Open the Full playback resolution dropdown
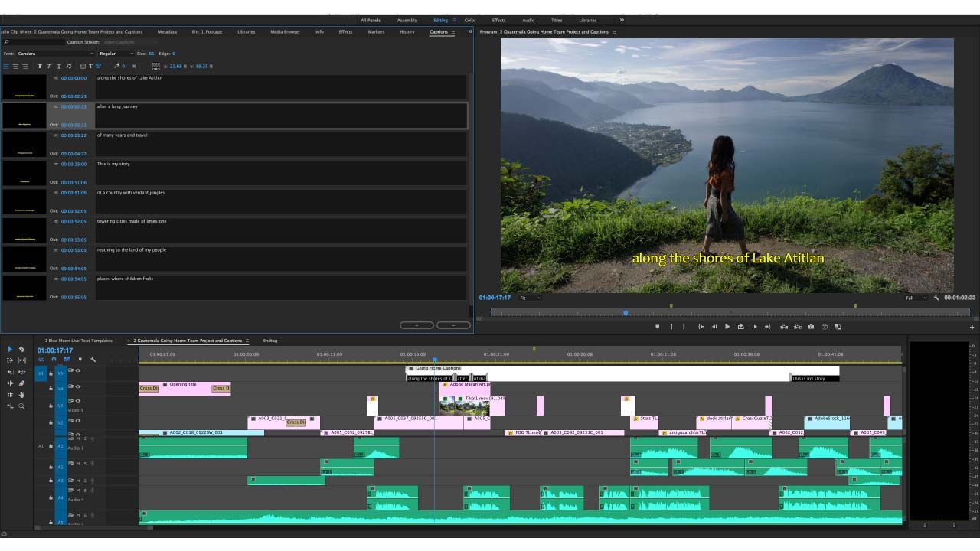The width and height of the screenshot is (980, 551). coord(916,298)
